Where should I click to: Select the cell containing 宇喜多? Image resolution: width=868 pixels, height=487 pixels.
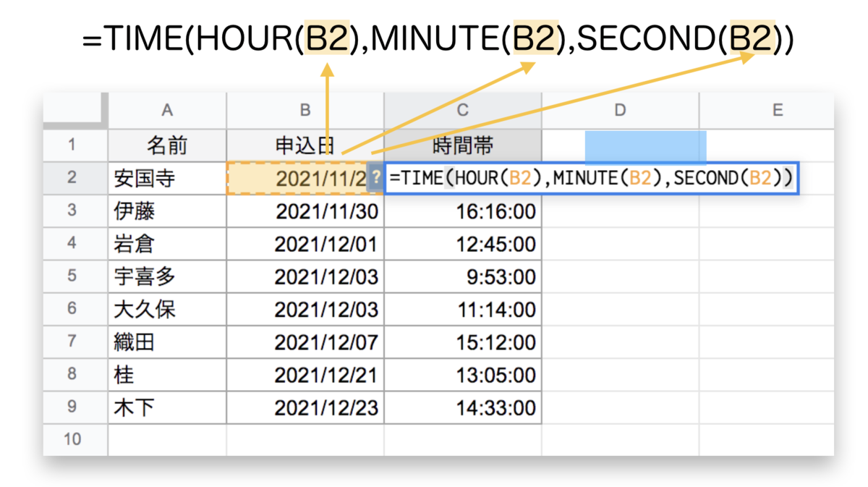click(x=167, y=276)
